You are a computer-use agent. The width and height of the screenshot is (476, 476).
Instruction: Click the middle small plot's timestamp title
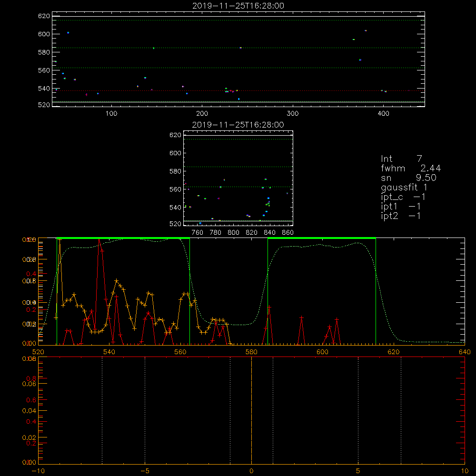pyautogui.click(x=238, y=125)
